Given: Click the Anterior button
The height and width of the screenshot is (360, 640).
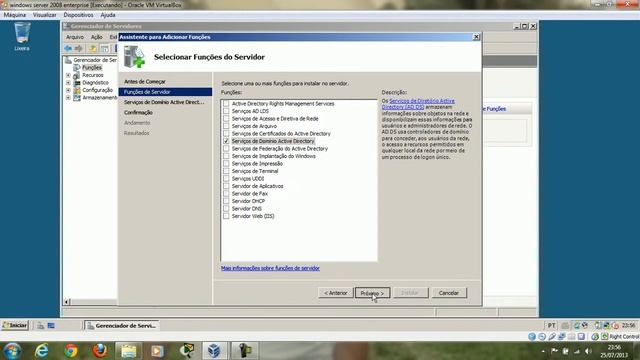Looking at the screenshot, I should (x=336, y=293).
